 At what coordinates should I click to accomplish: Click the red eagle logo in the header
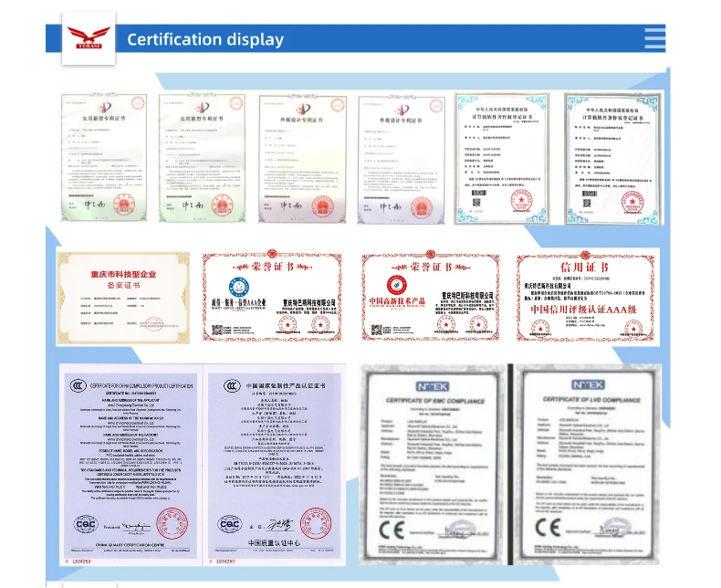pos(89,37)
